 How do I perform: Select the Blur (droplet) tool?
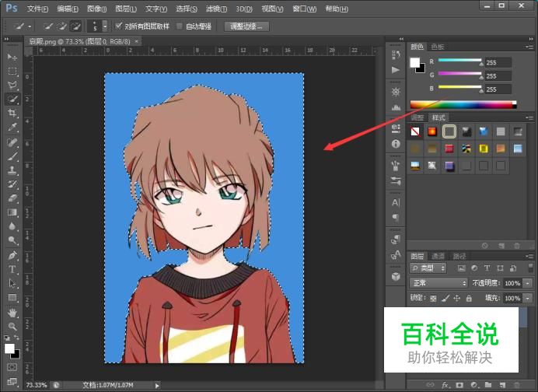[x=12, y=226]
